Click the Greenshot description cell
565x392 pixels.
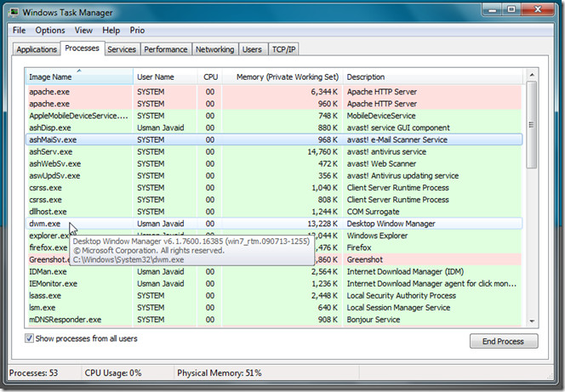coord(365,259)
